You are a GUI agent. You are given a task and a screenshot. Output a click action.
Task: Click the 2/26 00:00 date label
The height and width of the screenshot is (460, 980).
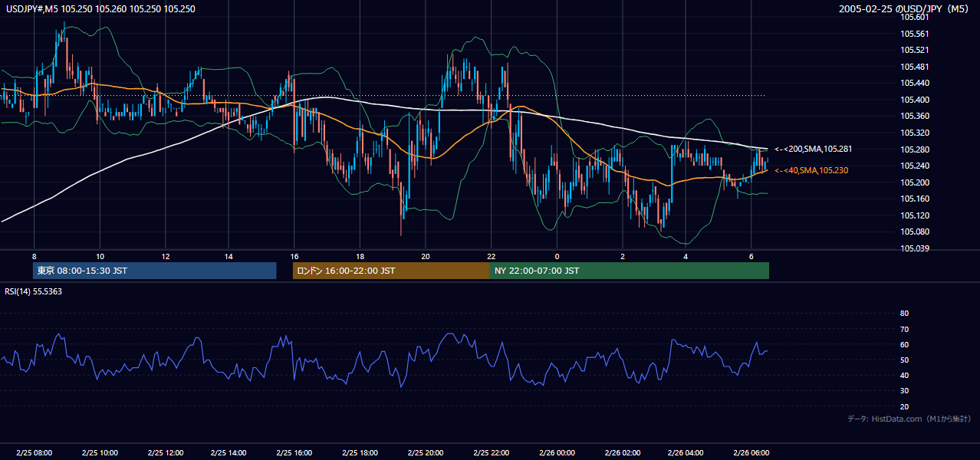click(557, 453)
